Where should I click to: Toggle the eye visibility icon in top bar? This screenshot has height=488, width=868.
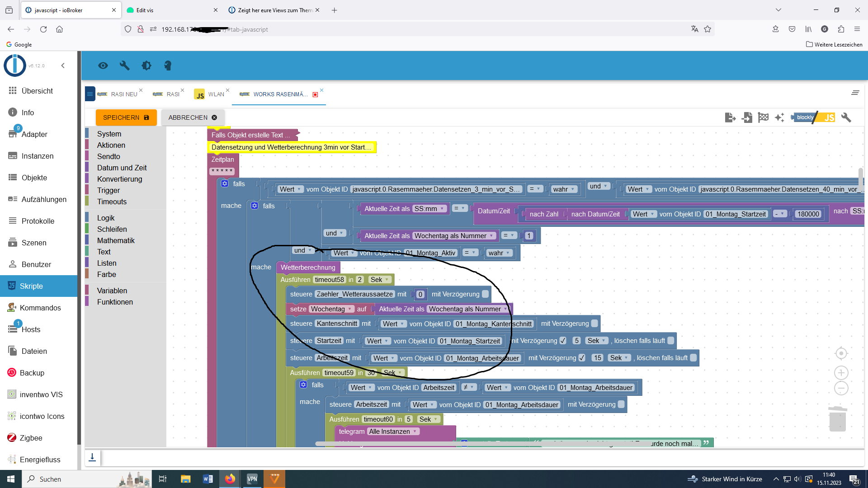103,66
